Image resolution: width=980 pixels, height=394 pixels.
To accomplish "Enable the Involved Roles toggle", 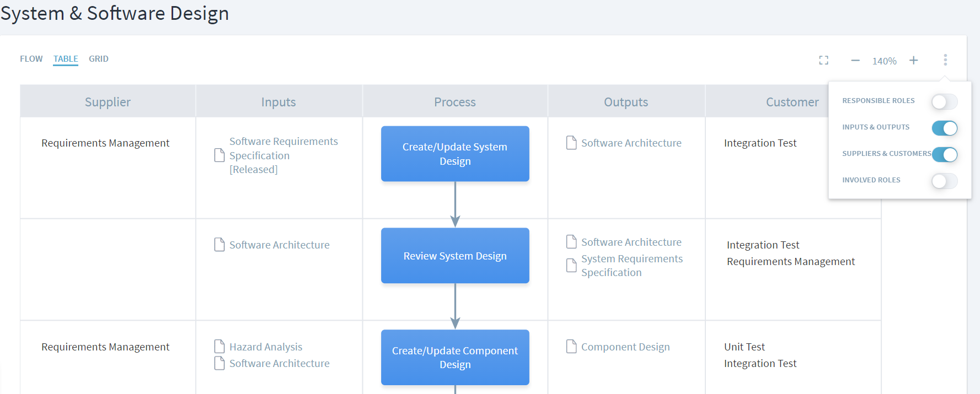I will point(944,181).
